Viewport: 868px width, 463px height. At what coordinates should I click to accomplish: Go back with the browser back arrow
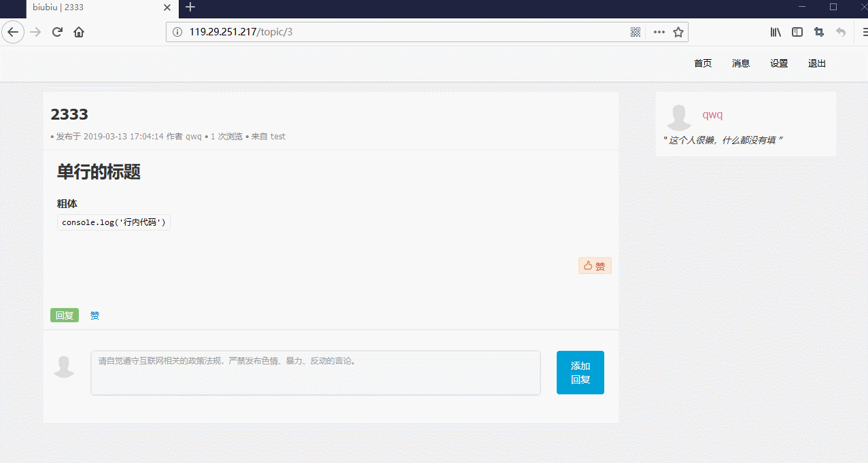tap(13, 32)
